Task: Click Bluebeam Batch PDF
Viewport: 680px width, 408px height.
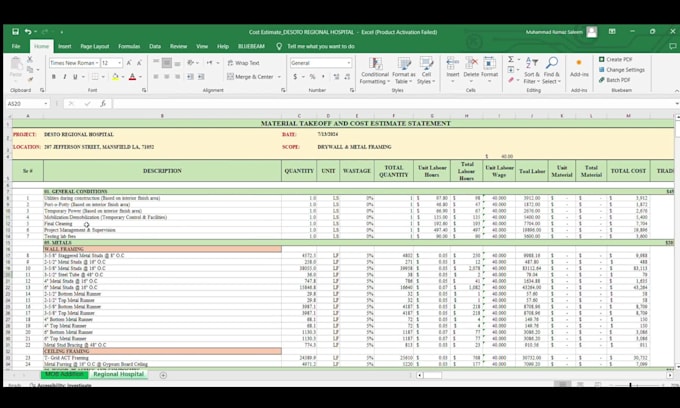Action: click(615, 80)
